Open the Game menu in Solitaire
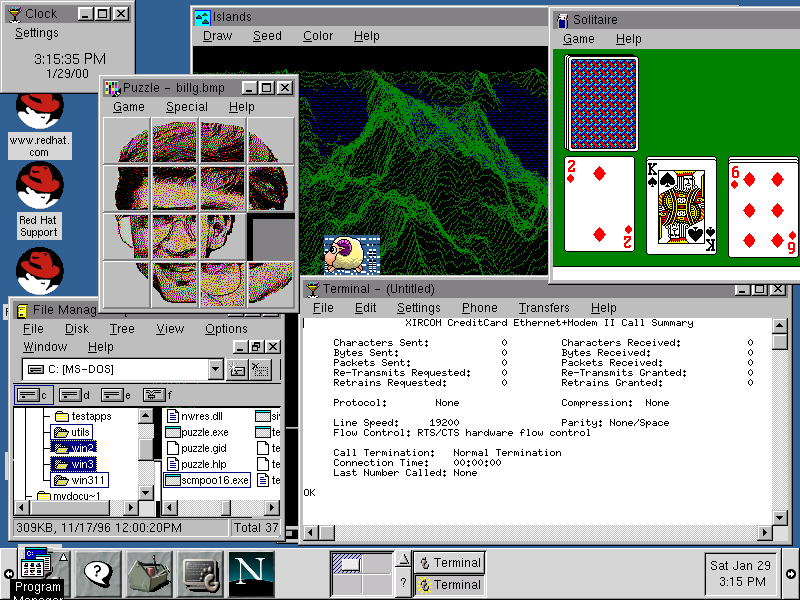This screenshot has height=600, width=800. pos(579,39)
